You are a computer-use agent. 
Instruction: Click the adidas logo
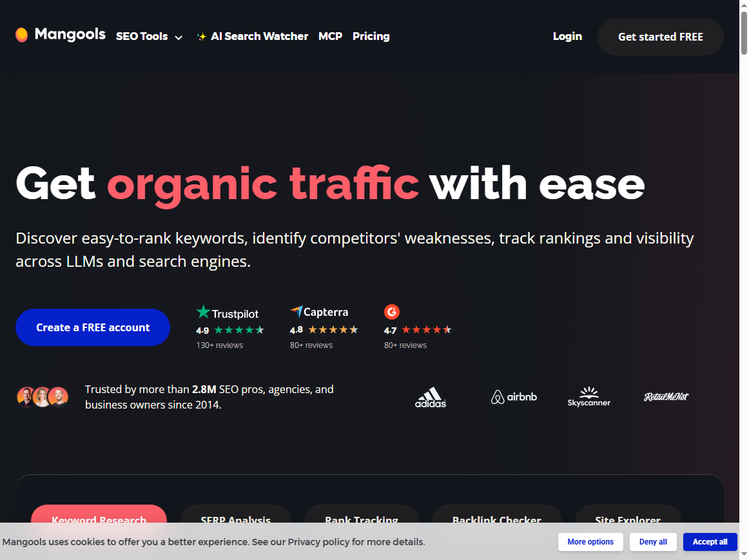[x=431, y=397]
